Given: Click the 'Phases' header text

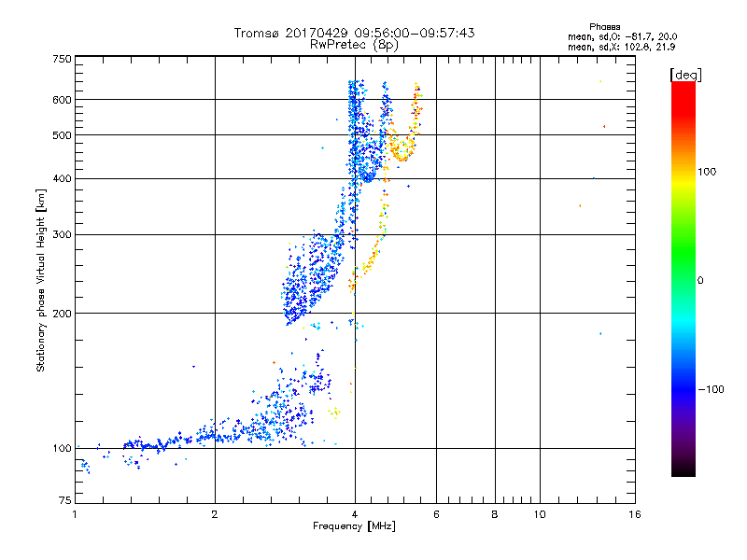Looking at the screenshot, I should 604,27.
